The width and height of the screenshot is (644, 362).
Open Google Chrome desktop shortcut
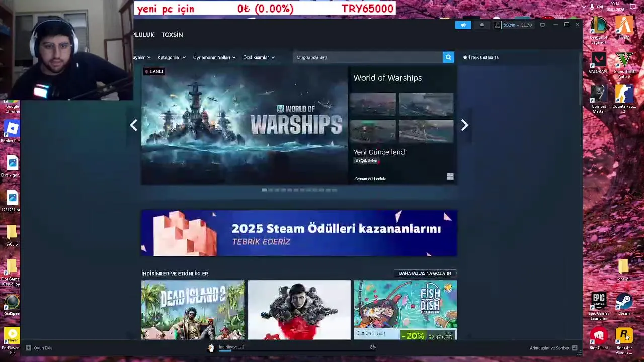pyautogui.click(x=12, y=107)
